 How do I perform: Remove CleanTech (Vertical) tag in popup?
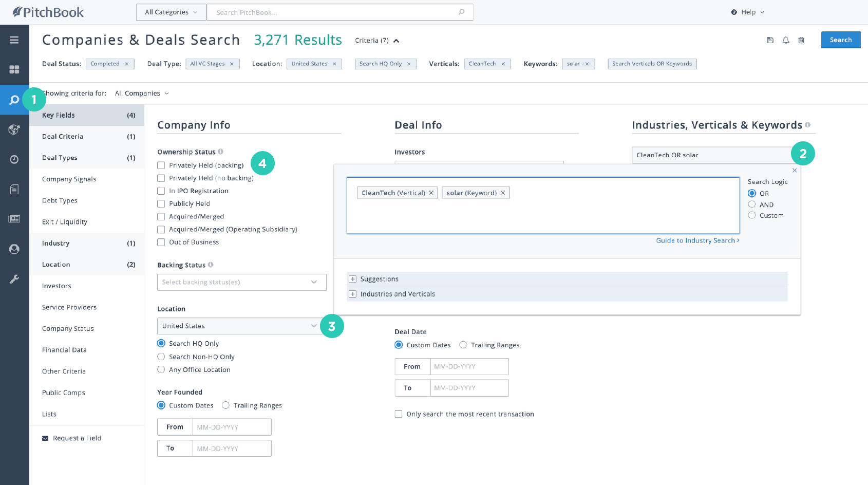click(431, 193)
